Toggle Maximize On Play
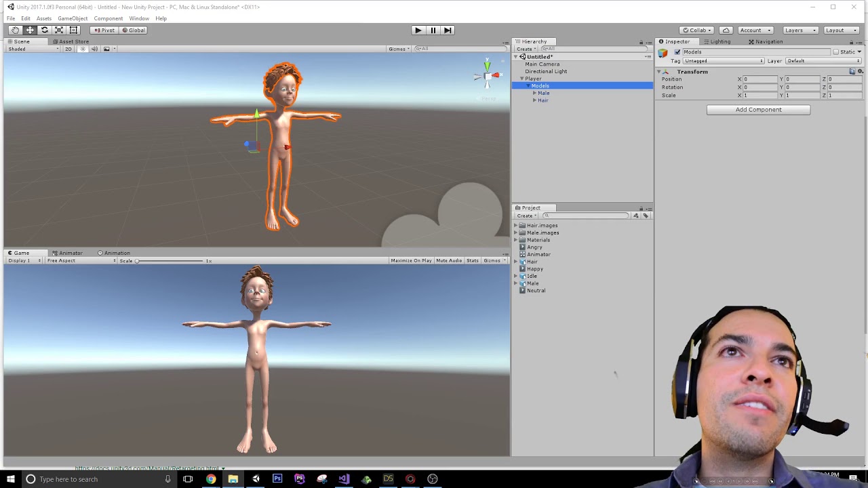Screen dimensions: 868x488 [411, 260]
